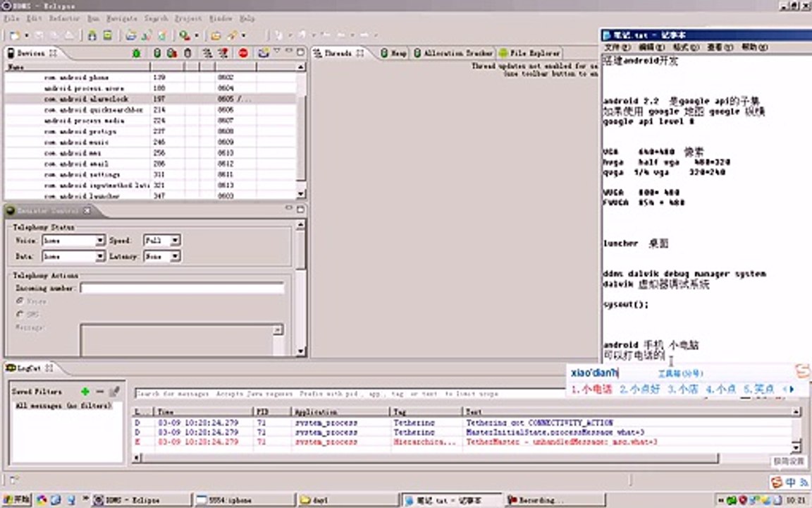812x508 pixels.
Task: Open the day1 folder taskbar button
Action: pyautogui.click(x=348, y=500)
